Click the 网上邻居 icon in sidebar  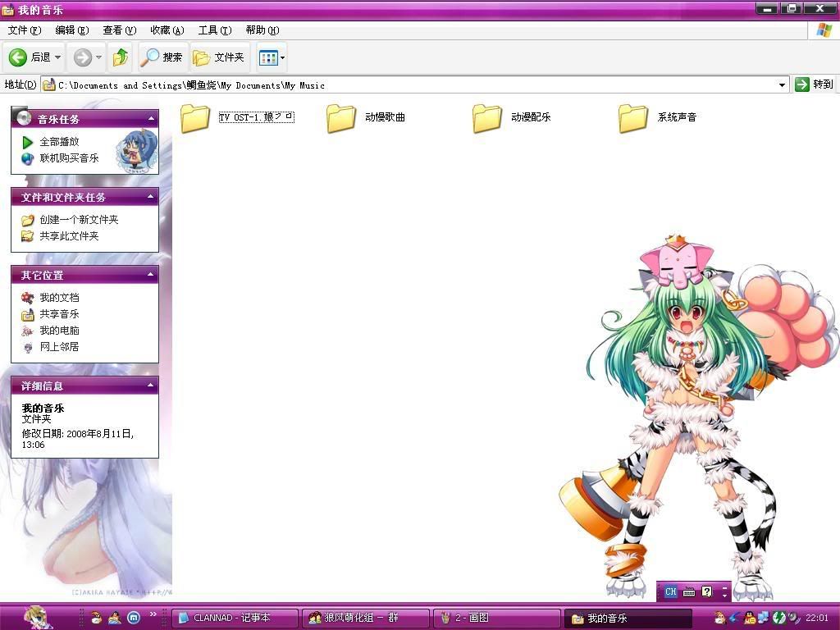(x=28, y=348)
